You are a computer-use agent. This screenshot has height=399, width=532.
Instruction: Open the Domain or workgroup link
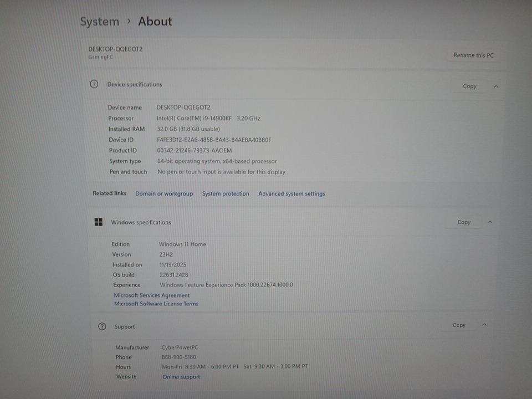click(x=164, y=193)
